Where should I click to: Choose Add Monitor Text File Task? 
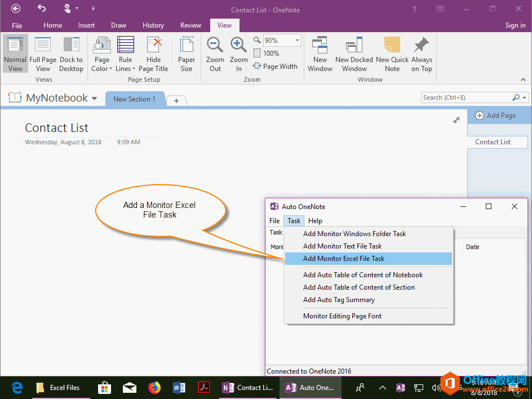[x=369, y=246]
